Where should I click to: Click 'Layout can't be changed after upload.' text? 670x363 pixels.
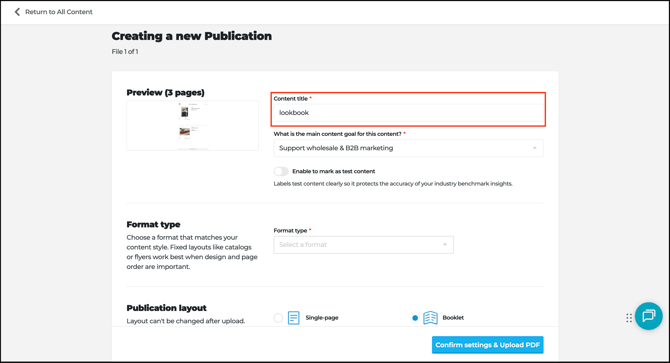coord(186,321)
